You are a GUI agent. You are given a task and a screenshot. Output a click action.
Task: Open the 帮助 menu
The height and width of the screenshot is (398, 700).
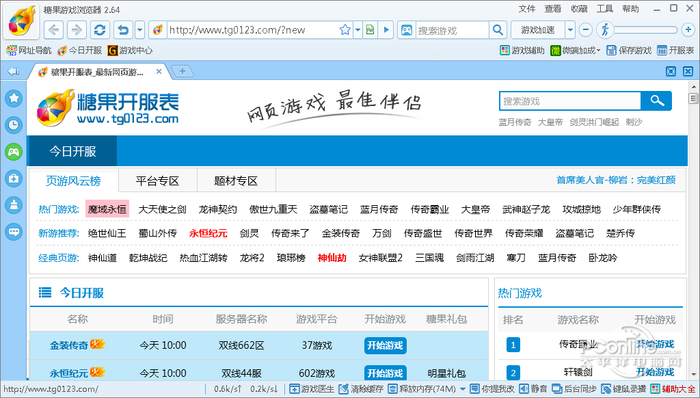pos(631,9)
